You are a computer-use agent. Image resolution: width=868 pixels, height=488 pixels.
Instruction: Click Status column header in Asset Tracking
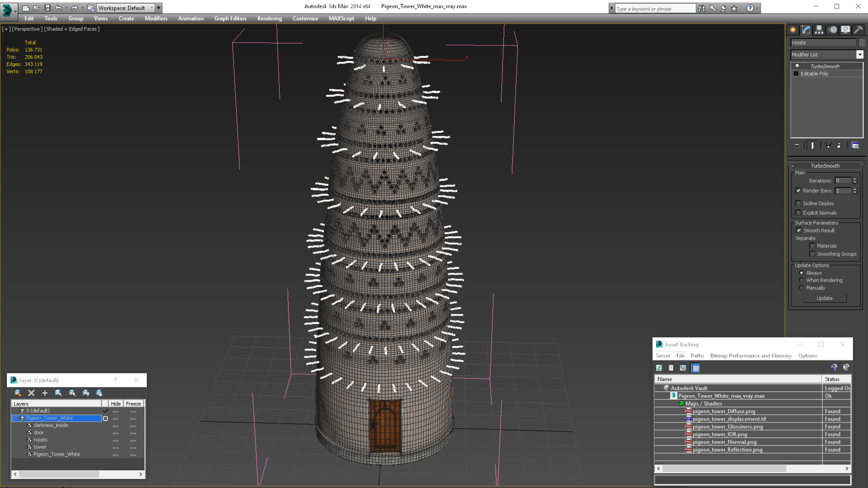[x=836, y=379]
